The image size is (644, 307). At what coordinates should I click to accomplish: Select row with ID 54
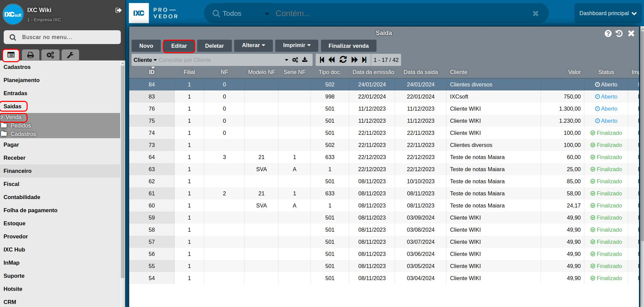click(384, 278)
